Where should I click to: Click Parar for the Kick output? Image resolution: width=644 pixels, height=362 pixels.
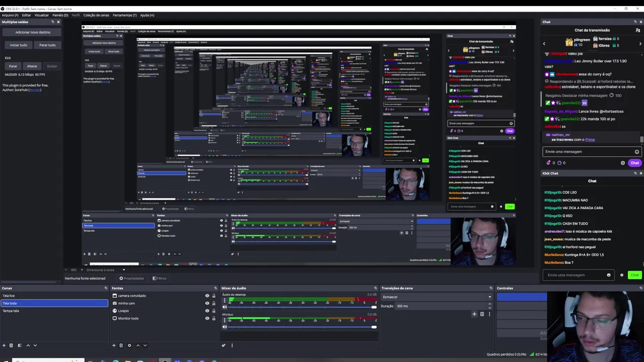coord(13,66)
